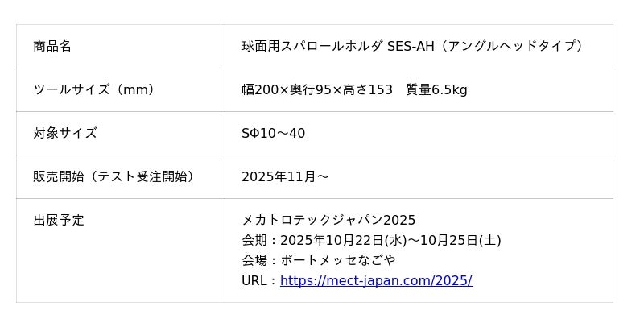Click the SΦ10～40 size value
Screen dimensions: 644x327
pyautogui.click(x=273, y=133)
